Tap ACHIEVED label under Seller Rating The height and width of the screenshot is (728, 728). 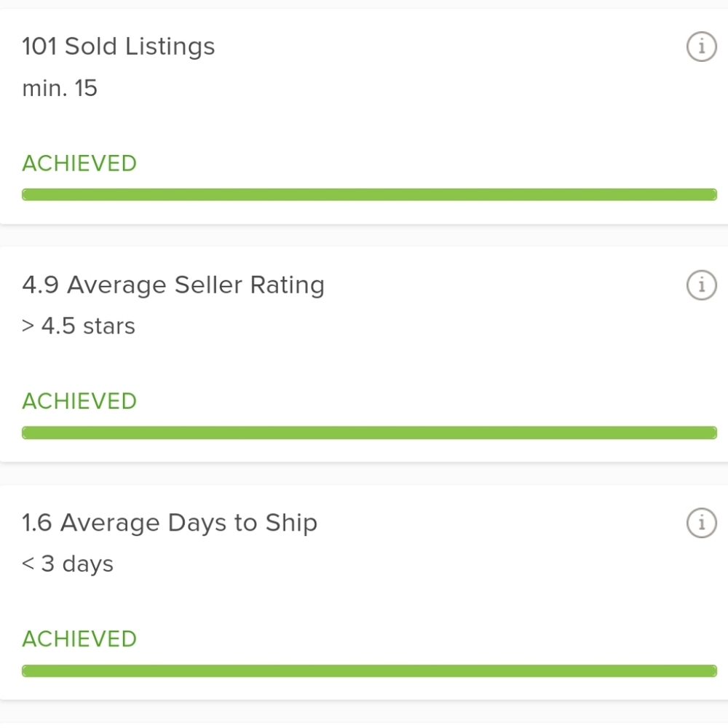(x=79, y=401)
